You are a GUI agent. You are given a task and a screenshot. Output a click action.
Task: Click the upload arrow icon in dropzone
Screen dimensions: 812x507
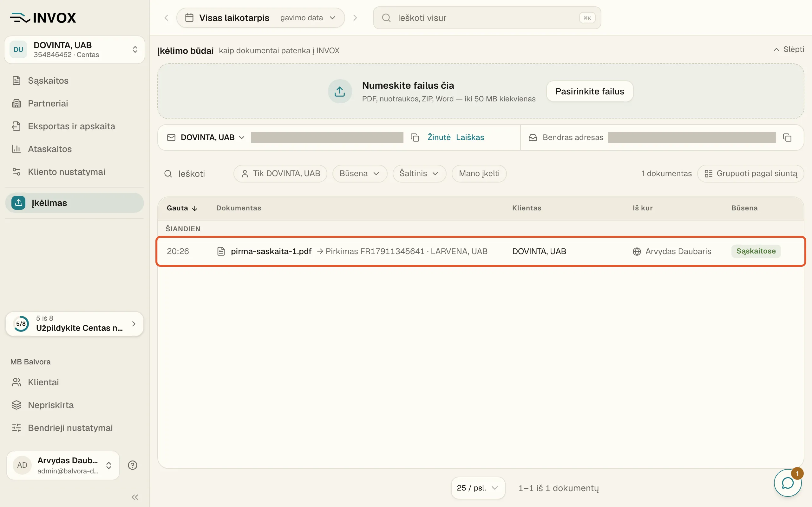click(340, 91)
